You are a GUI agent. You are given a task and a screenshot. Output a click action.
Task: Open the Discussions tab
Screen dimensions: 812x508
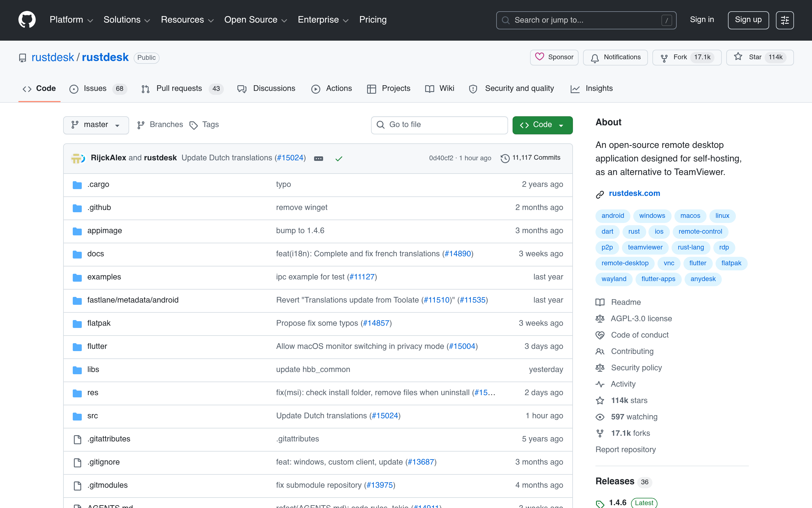[x=266, y=89]
